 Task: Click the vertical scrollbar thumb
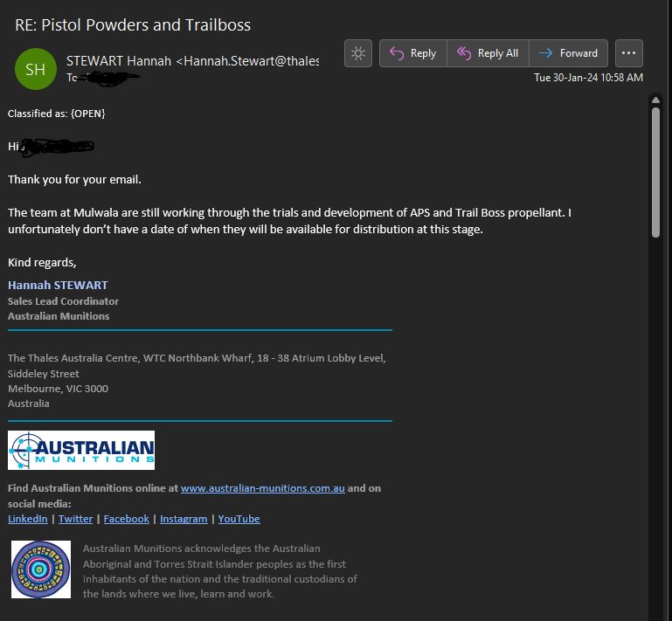(x=656, y=170)
